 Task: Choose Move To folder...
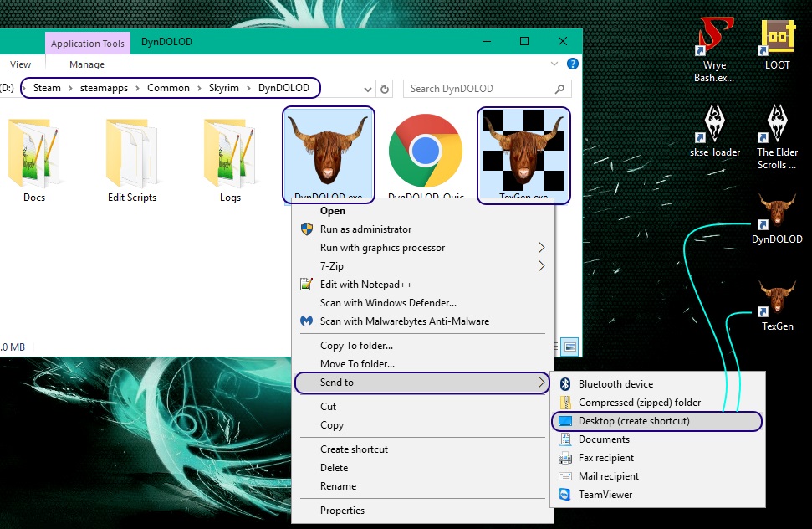click(422, 364)
